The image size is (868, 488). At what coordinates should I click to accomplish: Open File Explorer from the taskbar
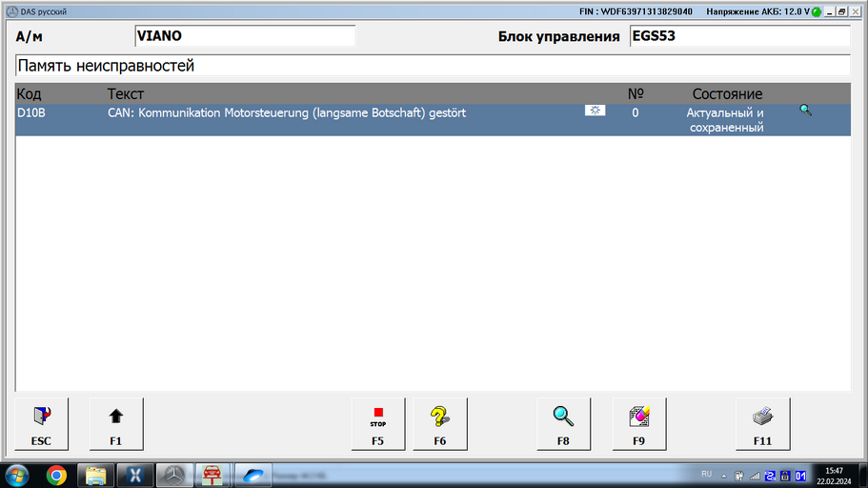tap(96, 476)
